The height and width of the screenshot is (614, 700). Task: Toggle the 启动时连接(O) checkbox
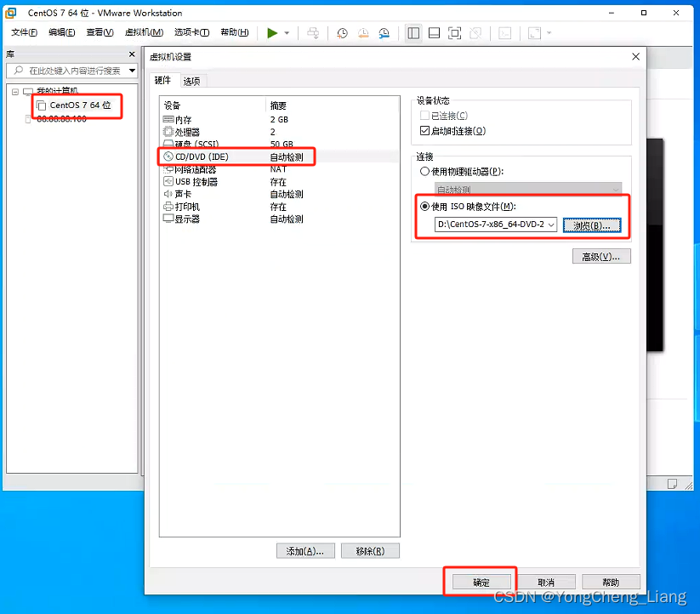pos(424,131)
